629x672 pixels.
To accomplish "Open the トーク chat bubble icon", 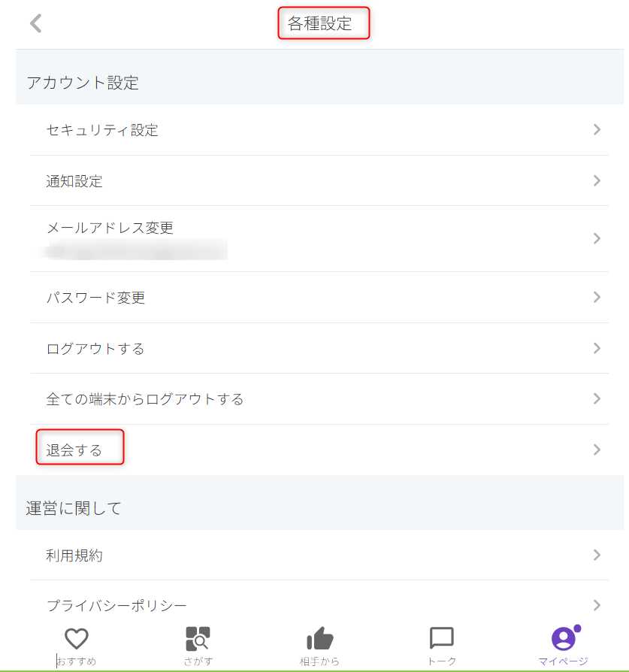I will (441, 638).
